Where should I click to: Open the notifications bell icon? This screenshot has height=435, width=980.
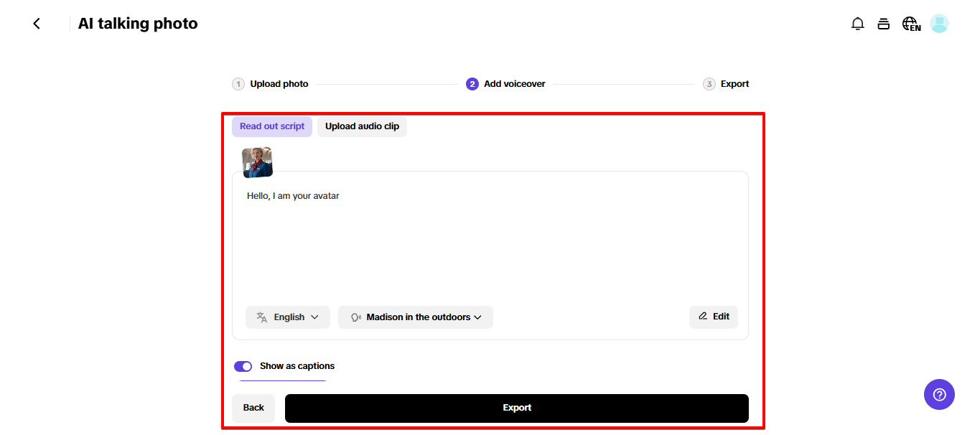pos(857,23)
